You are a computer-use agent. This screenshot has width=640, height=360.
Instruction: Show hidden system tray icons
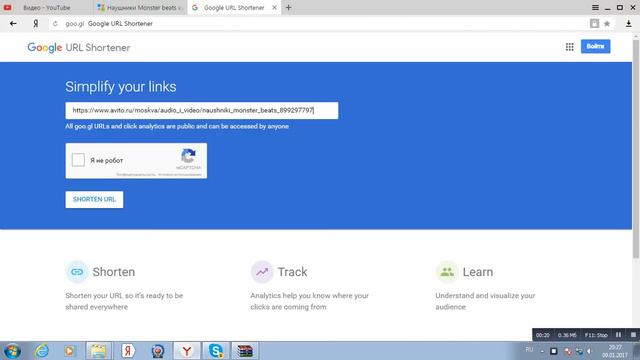click(x=542, y=351)
